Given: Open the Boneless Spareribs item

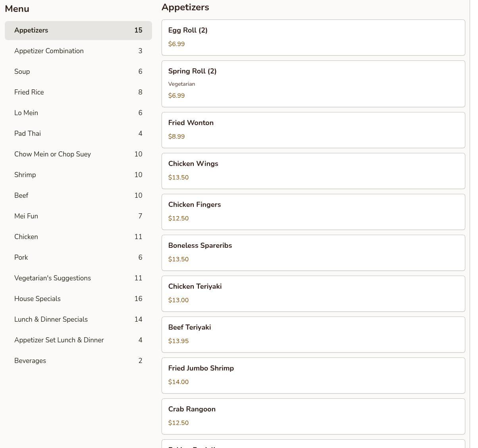Looking at the screenshot, I should [x=313, y=253].
